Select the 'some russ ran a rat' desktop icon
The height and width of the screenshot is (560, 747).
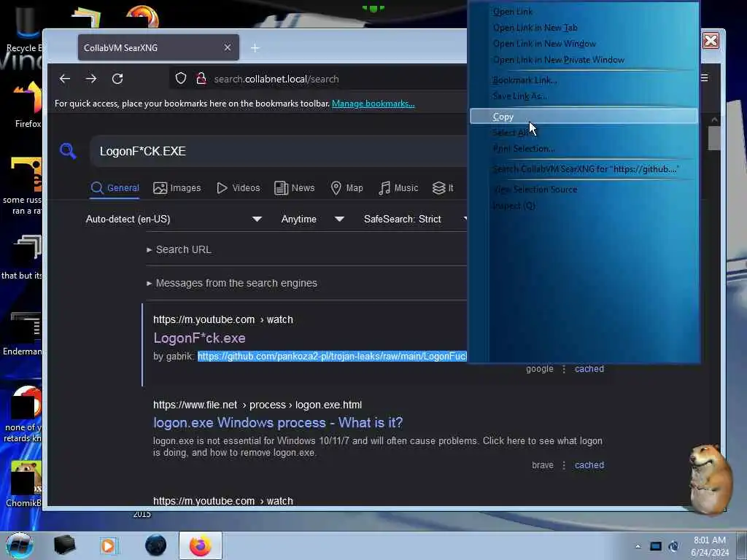coord(22,186)
